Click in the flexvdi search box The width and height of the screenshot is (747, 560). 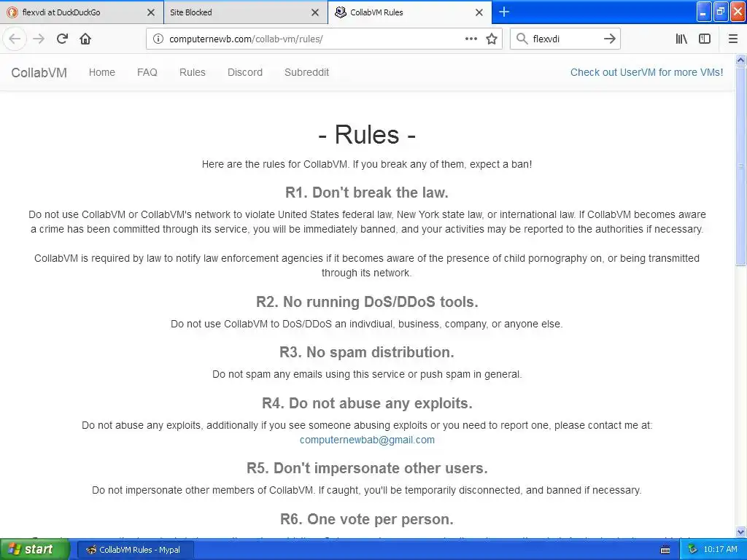[x=565, y=39]
